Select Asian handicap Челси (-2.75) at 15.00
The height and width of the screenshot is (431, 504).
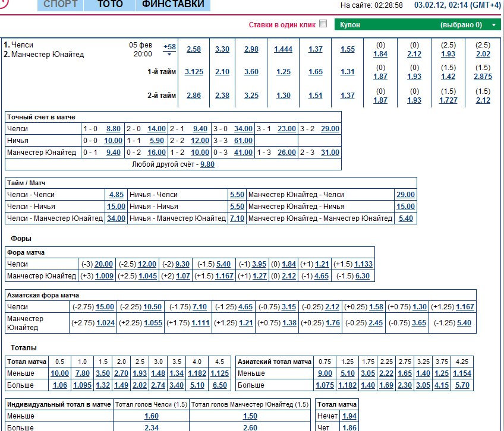(105, 307)
